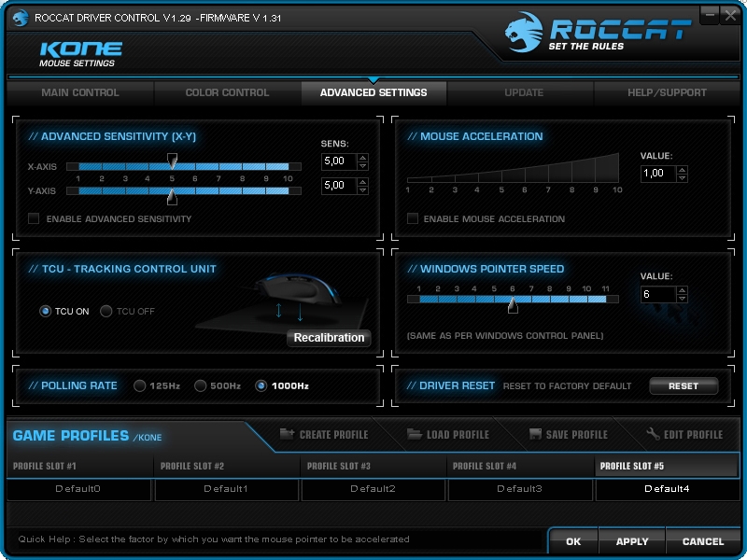Click the Reset to factory default button
This screenshot has width=747, height=560.
pos(684,386)
